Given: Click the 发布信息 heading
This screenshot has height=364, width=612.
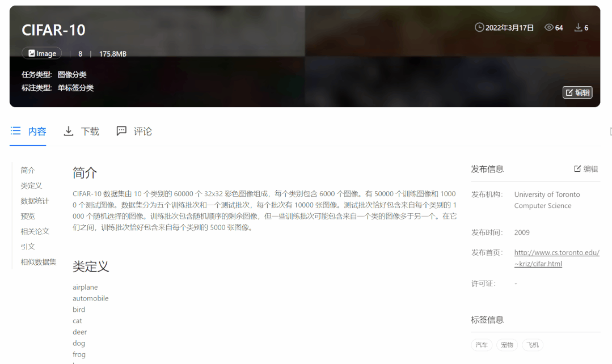Looking at the screenshot, I should point(487,169).
